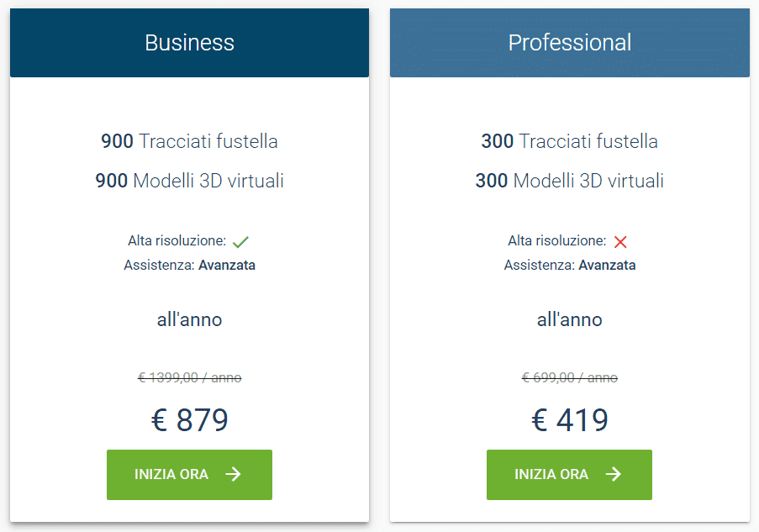Click the crossed-out € 1399,00 price
Screen dimensions: 759x532
[189, 377]
